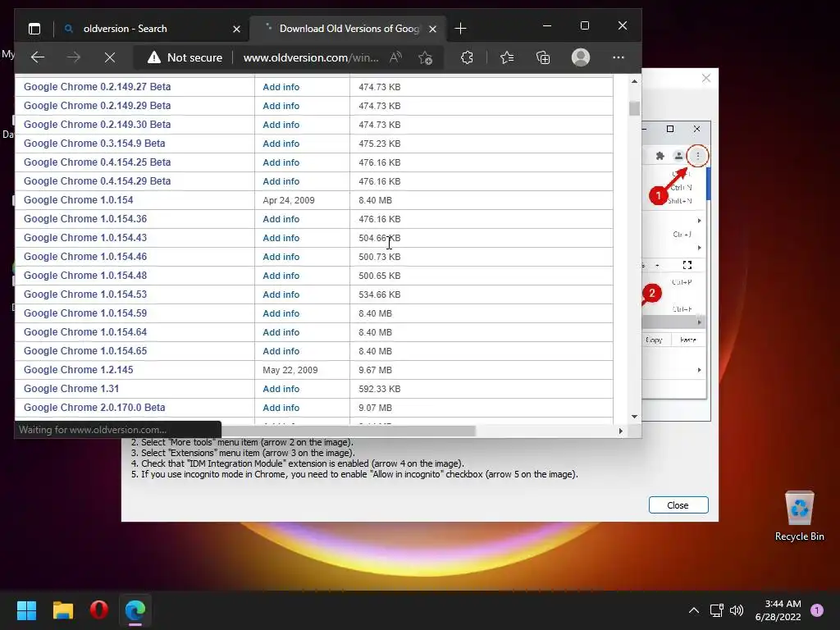Image resolution: width=840 pixels, height=630 pixels.
Task: Select the Recycle Bin desktop icon
Action: (x=799, y=517)
